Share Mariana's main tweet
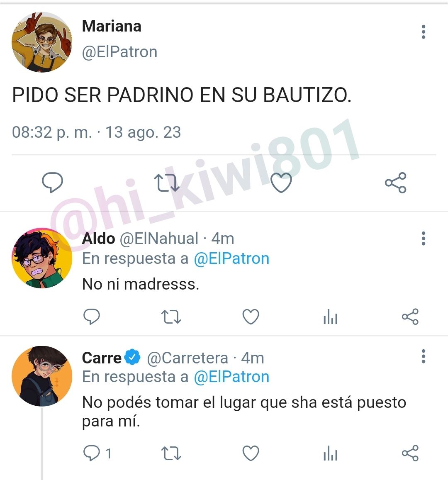 click(396, 183)
